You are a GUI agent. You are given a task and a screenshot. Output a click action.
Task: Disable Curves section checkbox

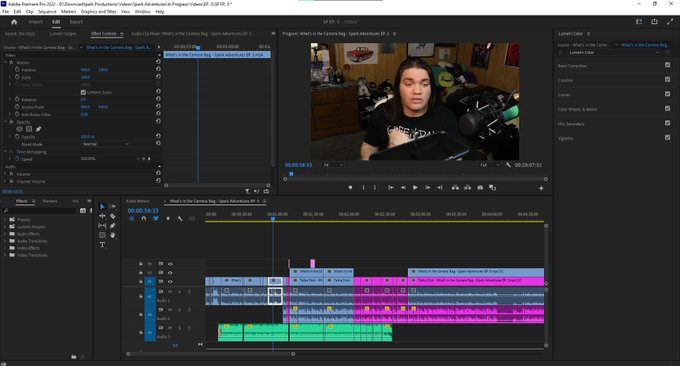click(x=667, y=94)
